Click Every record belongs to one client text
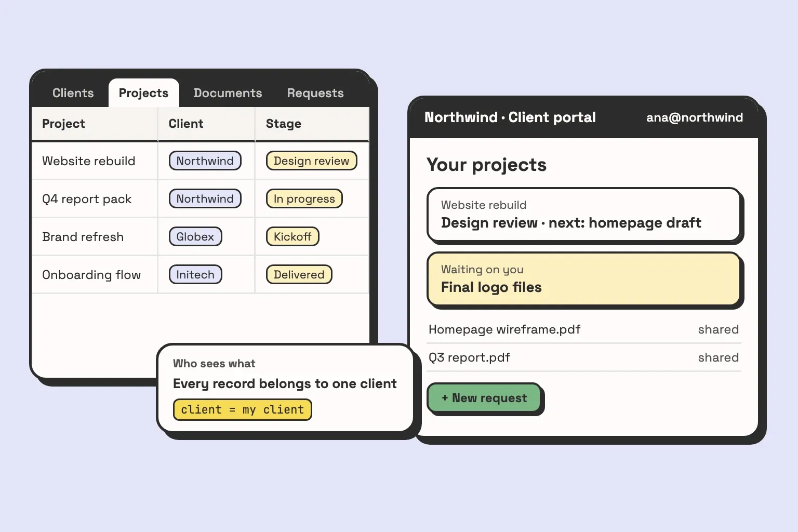 (x=285, y=384)
